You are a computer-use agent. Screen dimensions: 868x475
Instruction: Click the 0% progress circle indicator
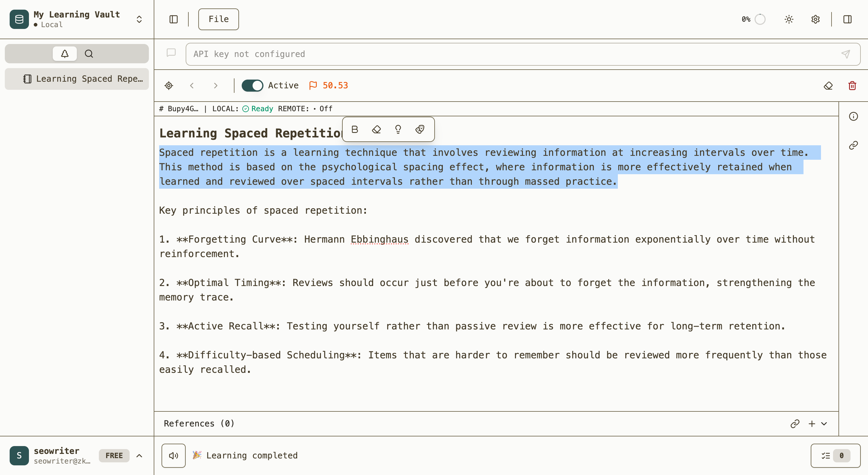[x=760, y=19]
